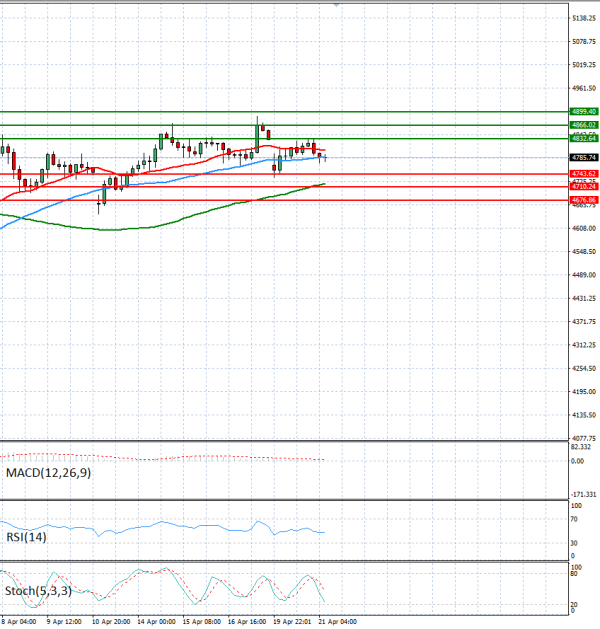This screenshot has width=600, height=629.
Task: Click the green 4832.64 price tag
Action: tap(584, 139)
